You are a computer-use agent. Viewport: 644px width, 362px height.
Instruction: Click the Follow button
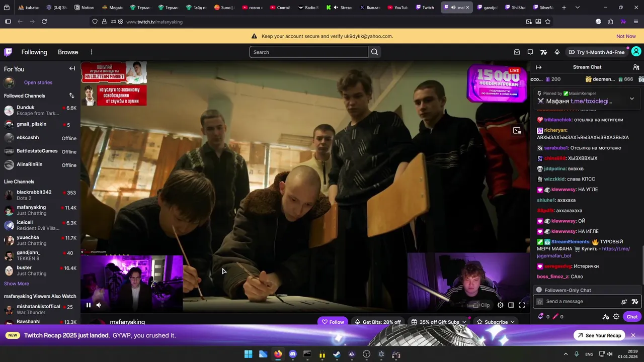point(333,322)
